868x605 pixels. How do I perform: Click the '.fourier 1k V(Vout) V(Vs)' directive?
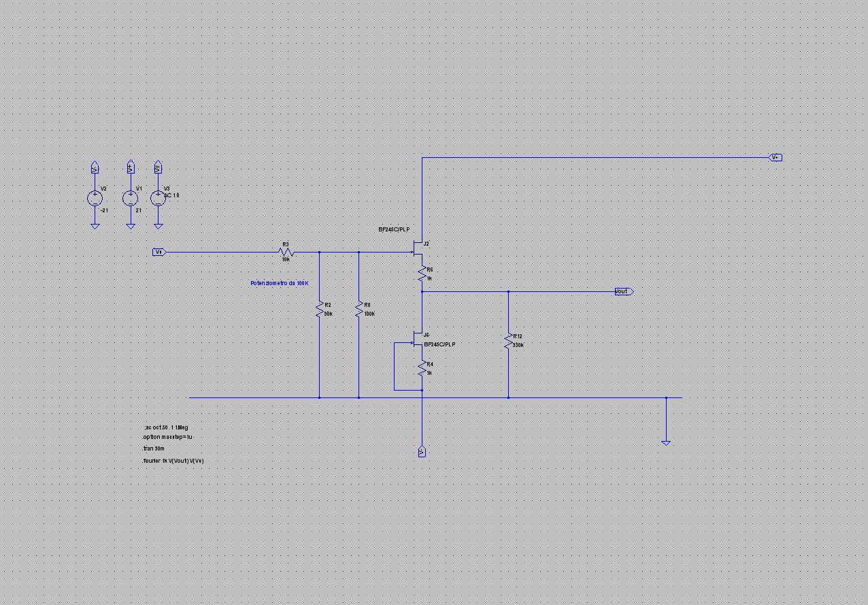click(x=173, y=461)
